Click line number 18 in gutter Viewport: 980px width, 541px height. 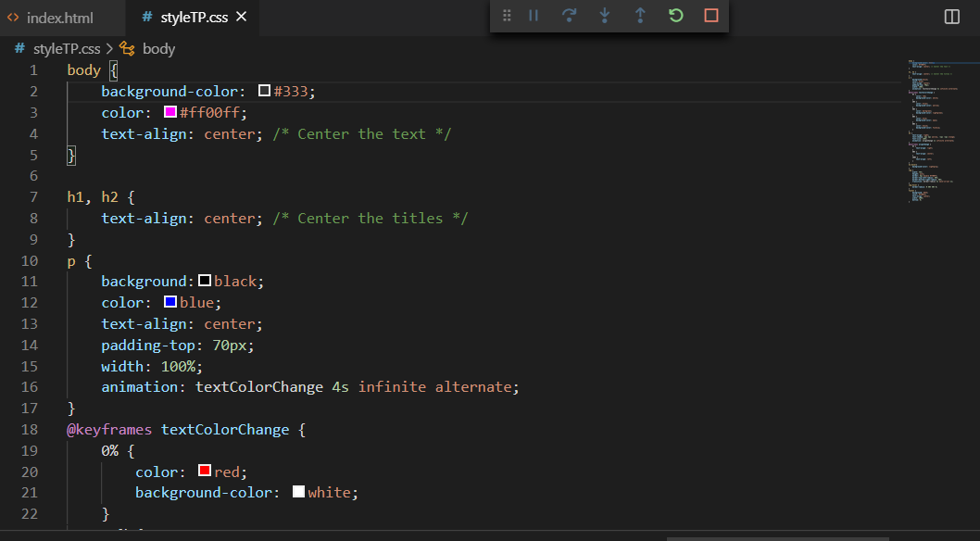(x=30, y=429)
